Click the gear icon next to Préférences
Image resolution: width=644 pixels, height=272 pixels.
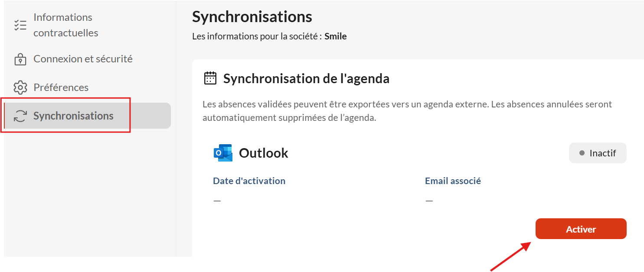(20, 87)
